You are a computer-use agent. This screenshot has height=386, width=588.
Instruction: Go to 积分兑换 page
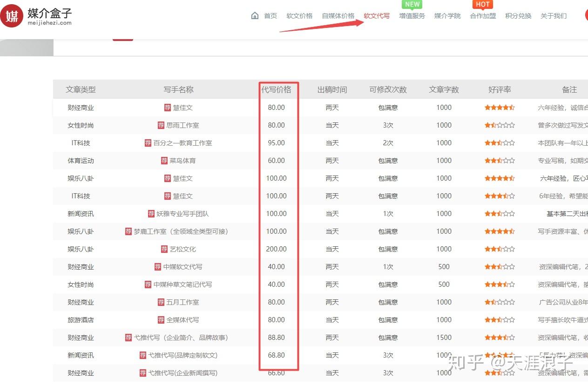[x=518, y=16]
